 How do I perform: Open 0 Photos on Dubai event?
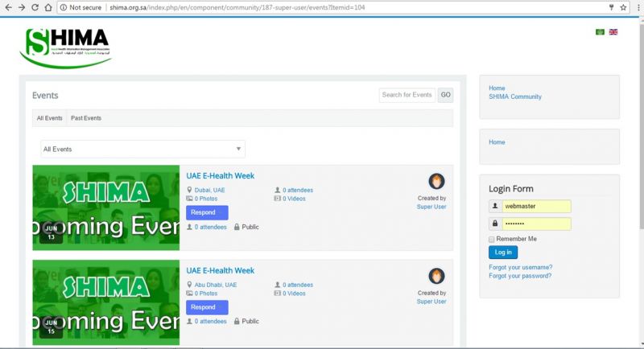(206, 199)
